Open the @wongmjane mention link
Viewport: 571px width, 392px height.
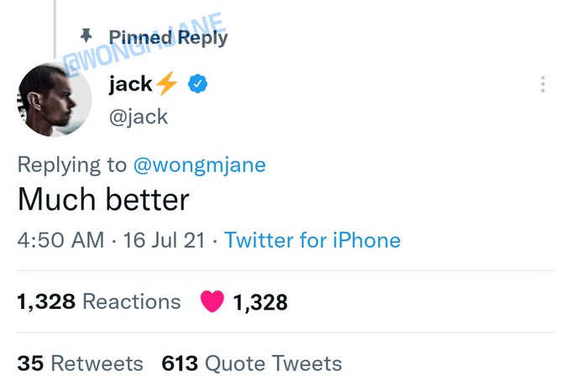(199, 165)
